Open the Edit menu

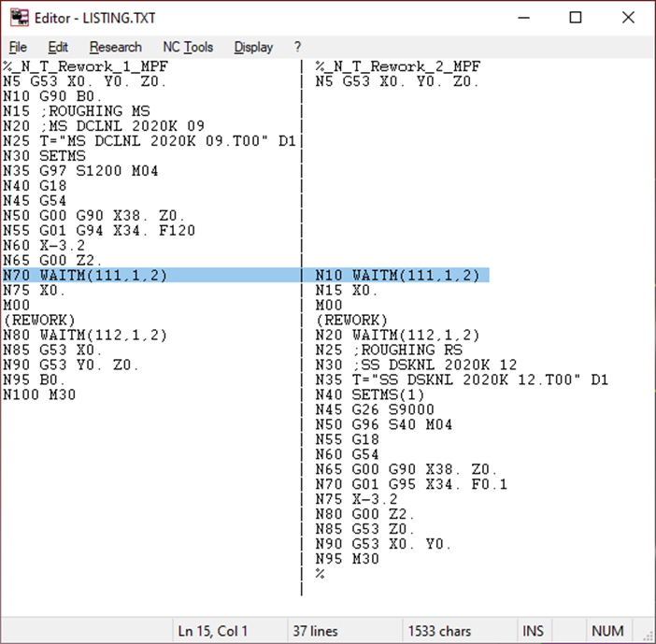tap(58, 47)
